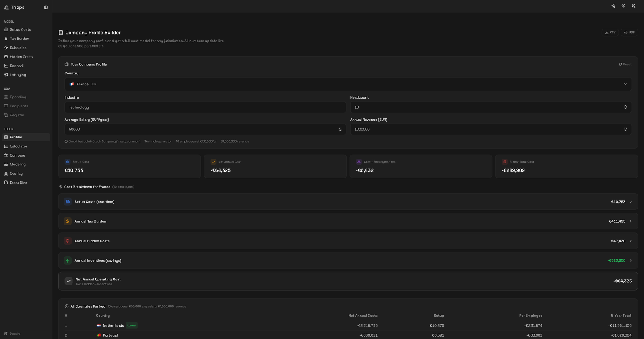Collapse the sidebar with the panel icon
The height and width of the screenshot is (339, 644).
click(46, 7)
